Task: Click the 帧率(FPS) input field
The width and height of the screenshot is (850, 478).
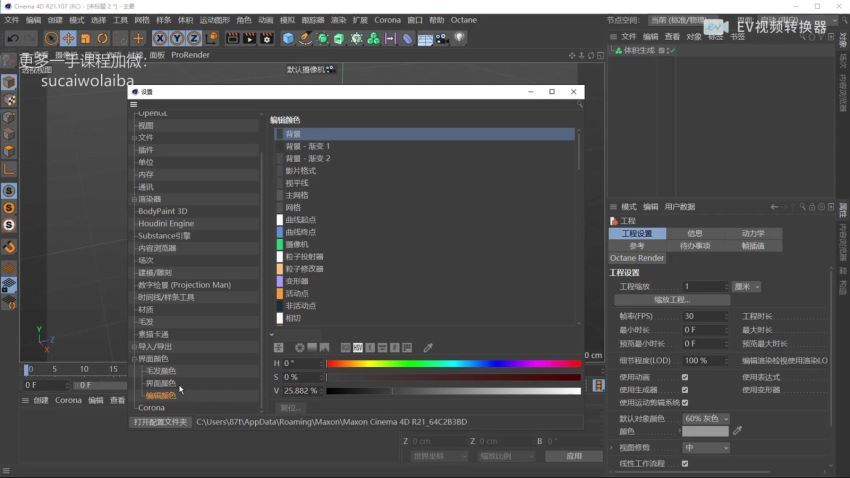Action: click(705, 316)
